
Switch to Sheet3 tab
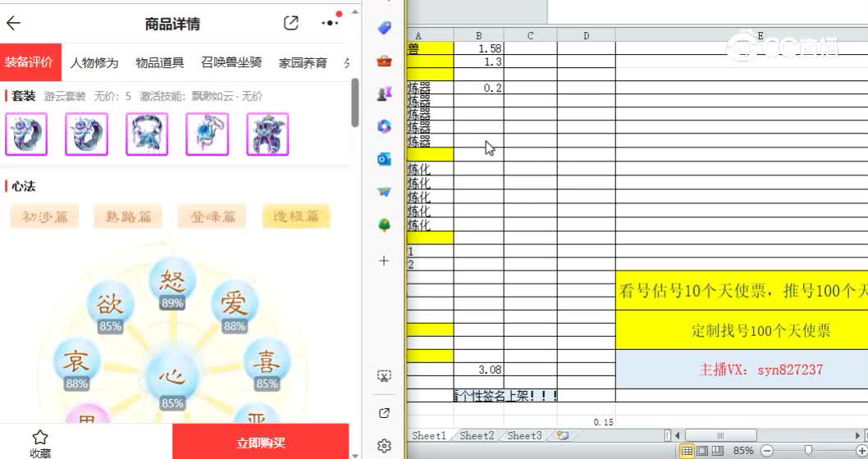coord(525,436)
